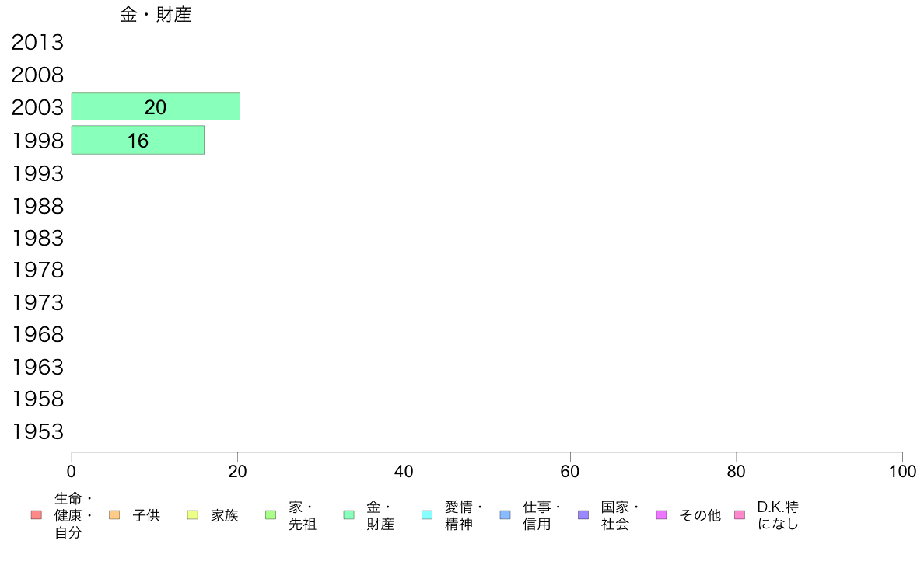Select the 1998 bar showing 16
924x572 pixels.
click(138, 140)
